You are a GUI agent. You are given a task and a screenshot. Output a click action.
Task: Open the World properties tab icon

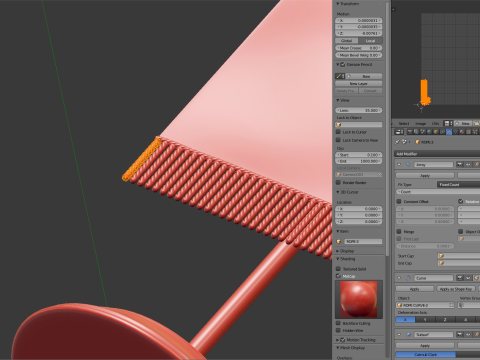point(429,132)
